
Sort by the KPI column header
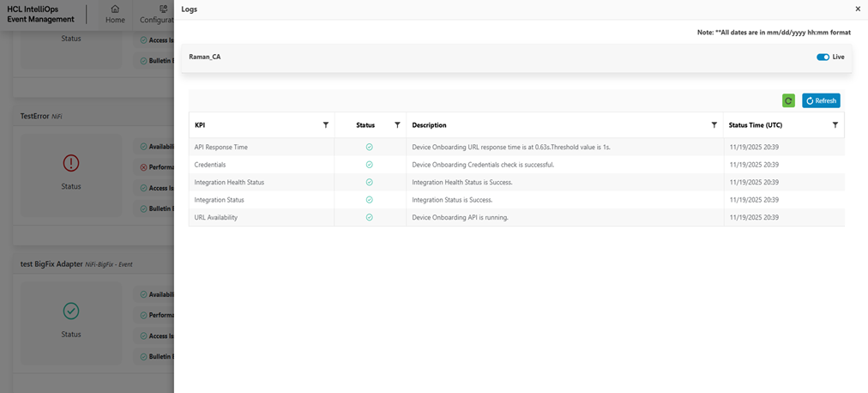tap(200, 125)
